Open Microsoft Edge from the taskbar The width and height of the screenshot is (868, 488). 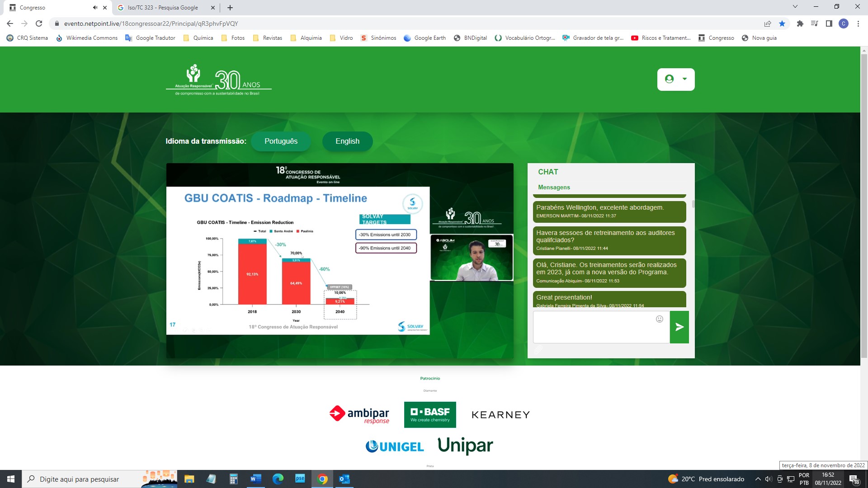pyautogui.click(x=278, y=479)
